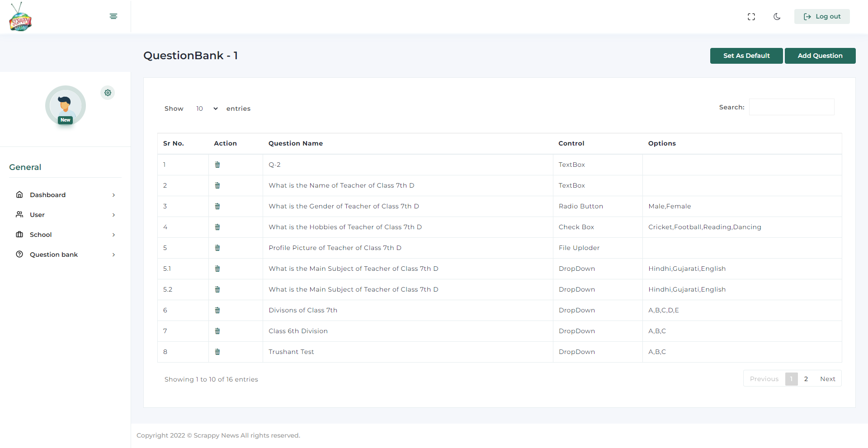The height and width of the screenshot is (448, 868).
Task: Delete row 5.2 Main Subject question
Action: point(217,289)
